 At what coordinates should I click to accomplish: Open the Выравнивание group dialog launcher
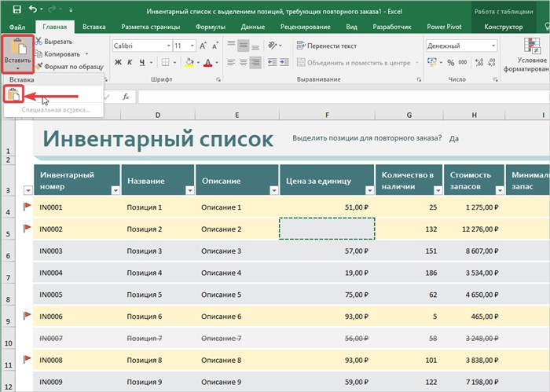coord(419,79)
